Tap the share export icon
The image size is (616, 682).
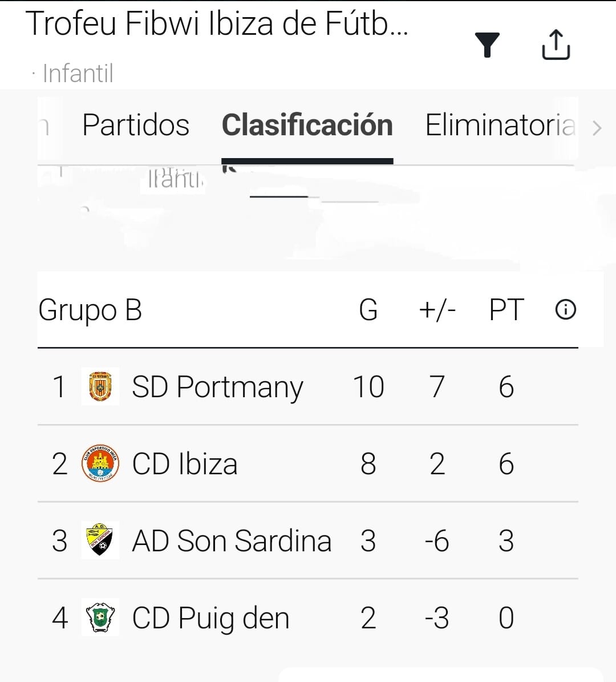pos(556,45)
